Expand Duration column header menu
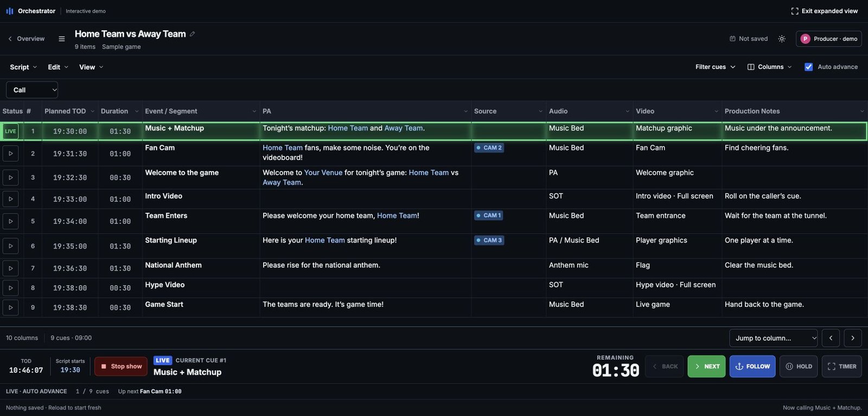This screenshot has width=868, height=416. click(137, 111)
